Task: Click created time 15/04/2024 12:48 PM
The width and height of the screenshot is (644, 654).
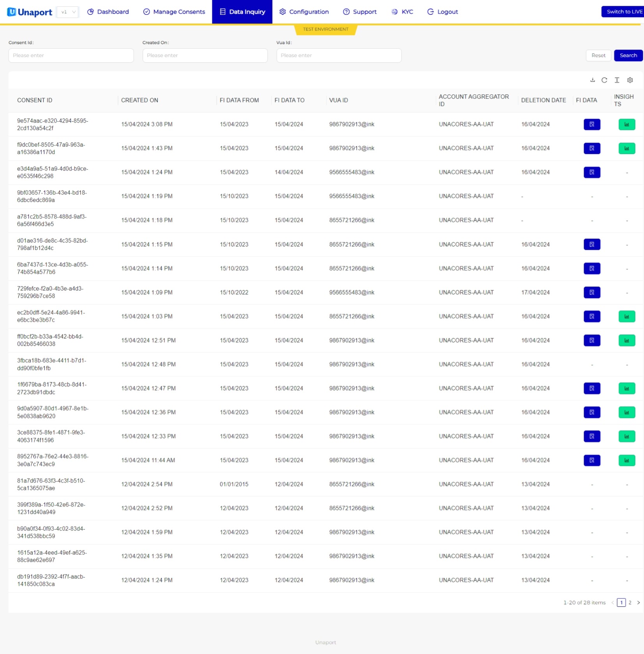Action: (x=148, y=364)
